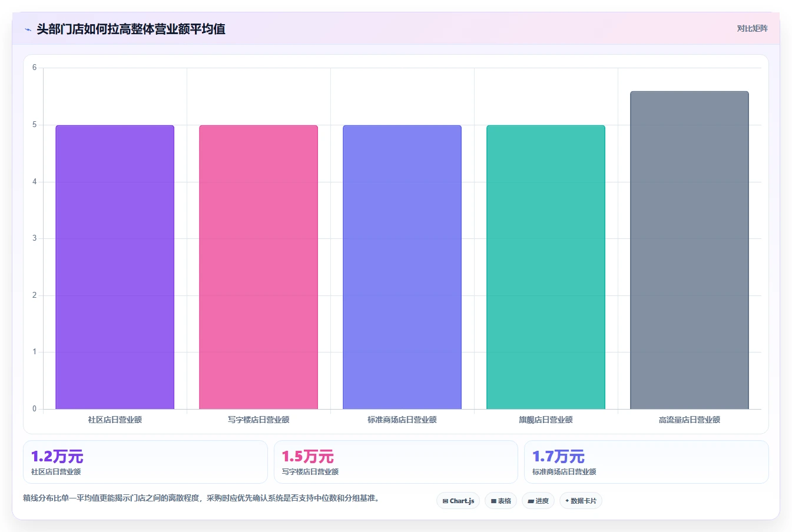
Task: Click the 社区店日营业额 axis label
Action: tap(115, 420)
